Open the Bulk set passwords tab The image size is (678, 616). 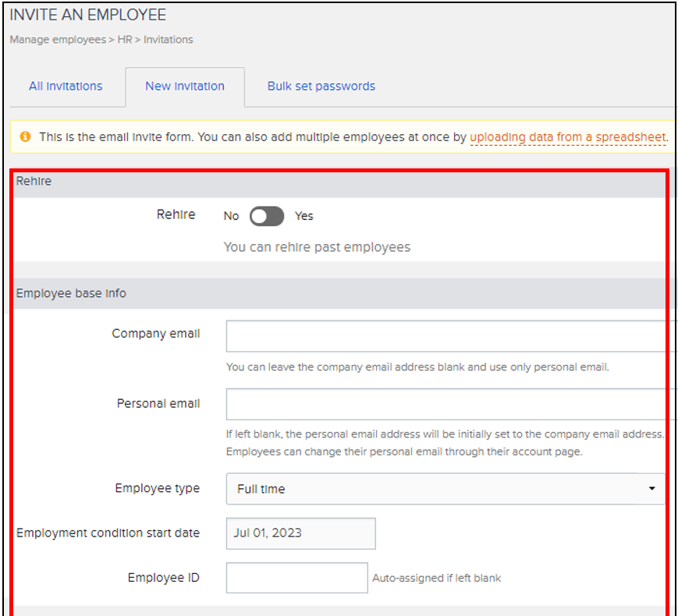(321, 87)
